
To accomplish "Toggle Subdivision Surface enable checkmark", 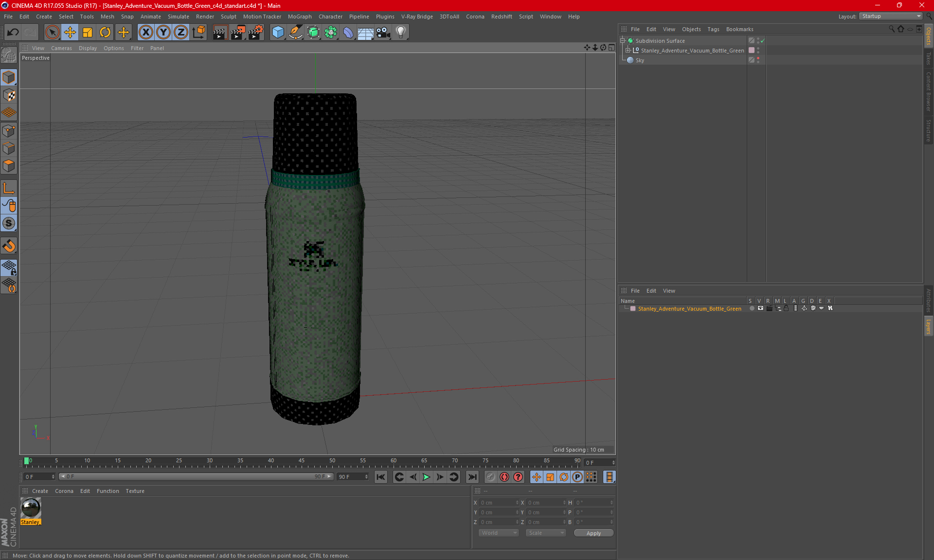I will (x=763, y=41).
